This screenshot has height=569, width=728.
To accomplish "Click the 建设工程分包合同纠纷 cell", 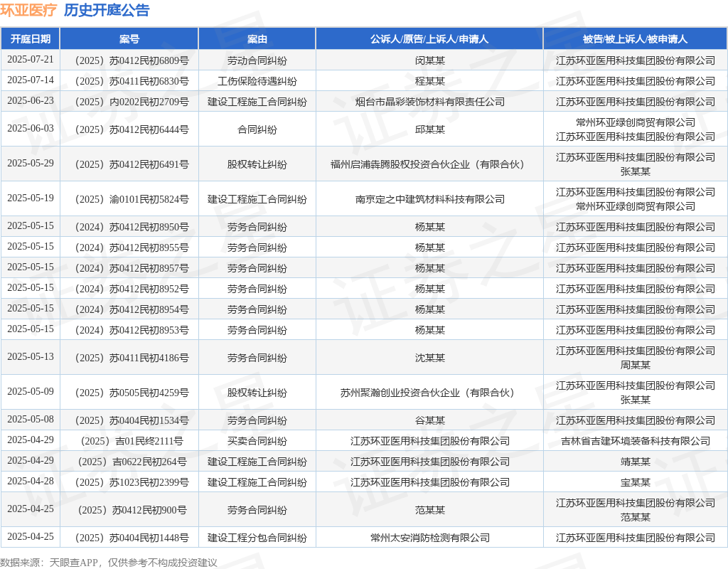I will point(257,538).
